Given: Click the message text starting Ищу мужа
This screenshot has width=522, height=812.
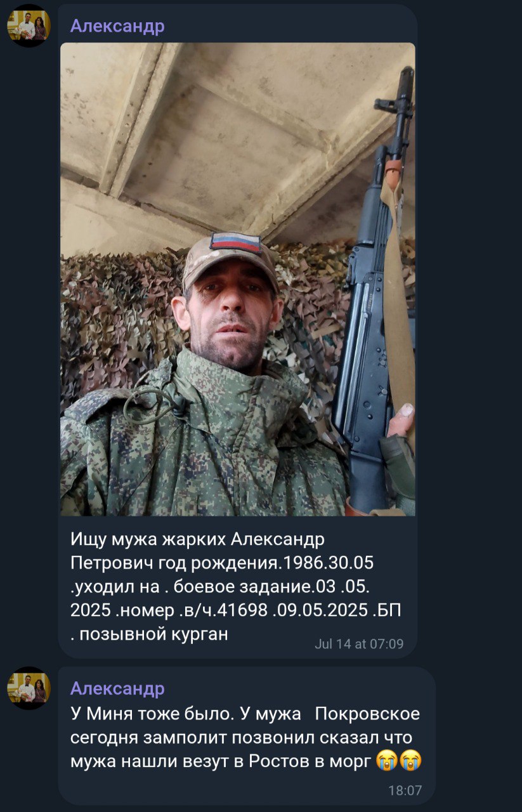Looking at the screenshot, I should click(236, 587).
